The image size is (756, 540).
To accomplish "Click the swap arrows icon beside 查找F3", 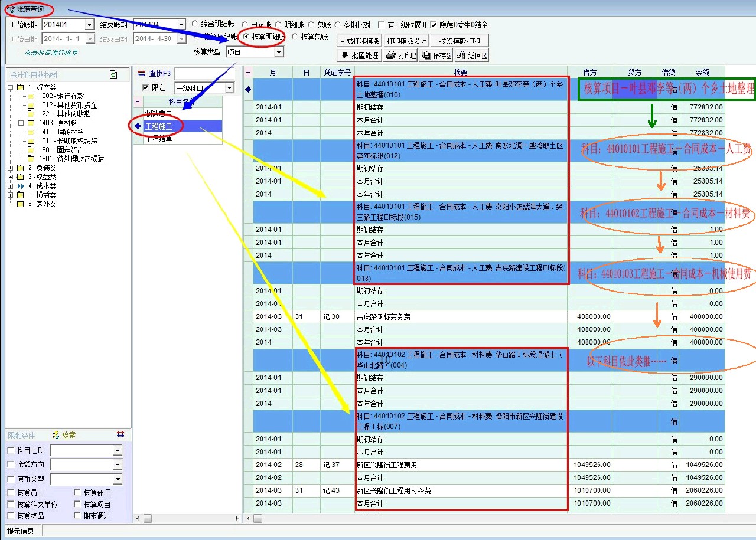I will (x=141, y=73).
